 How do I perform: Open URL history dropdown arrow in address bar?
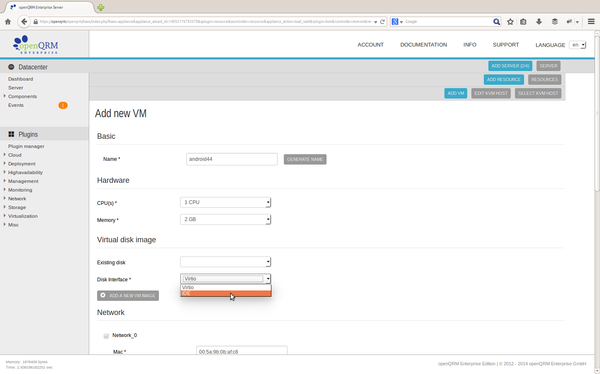click(375, 22)
